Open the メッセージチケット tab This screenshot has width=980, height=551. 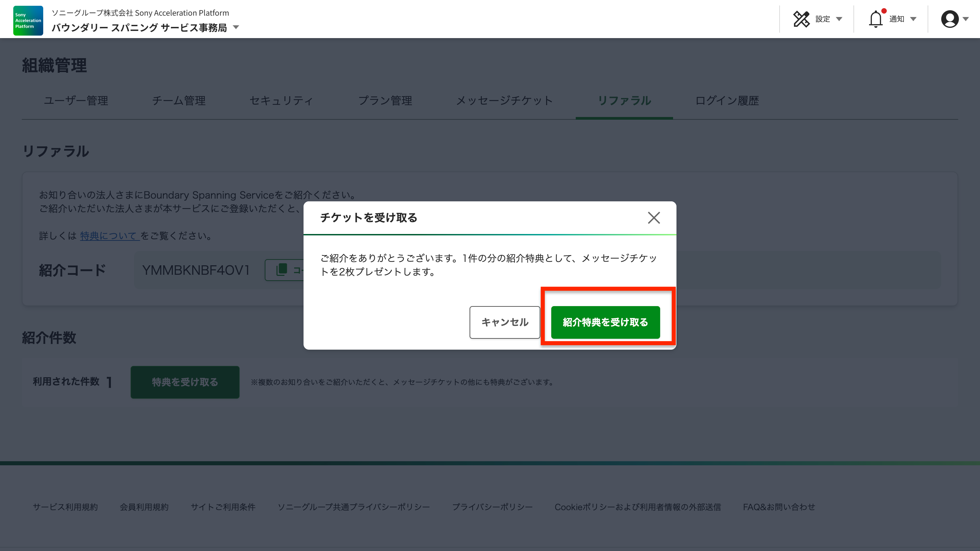(504, 101)
